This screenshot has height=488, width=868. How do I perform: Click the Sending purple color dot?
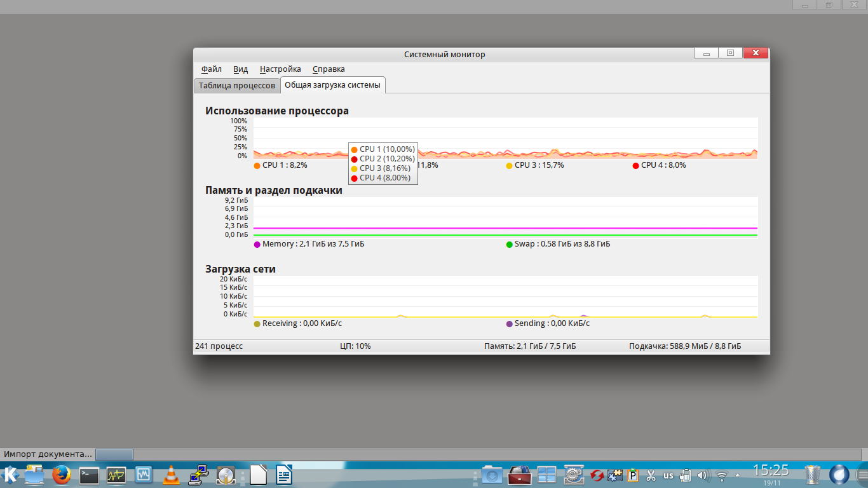(510, 323)
